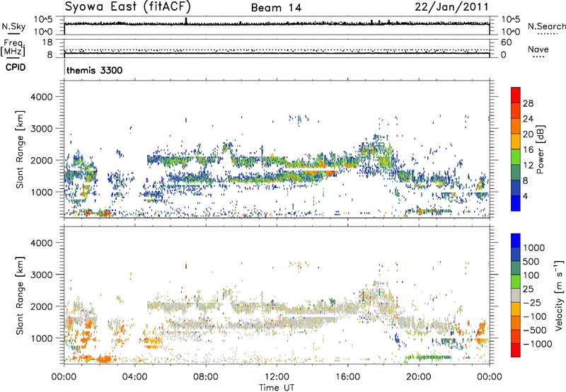This screenshot has width=566, height=392.
Task: Click the green velocity band near 20:30 at low range
Action: pyautogui.click(x=429, y=357)
